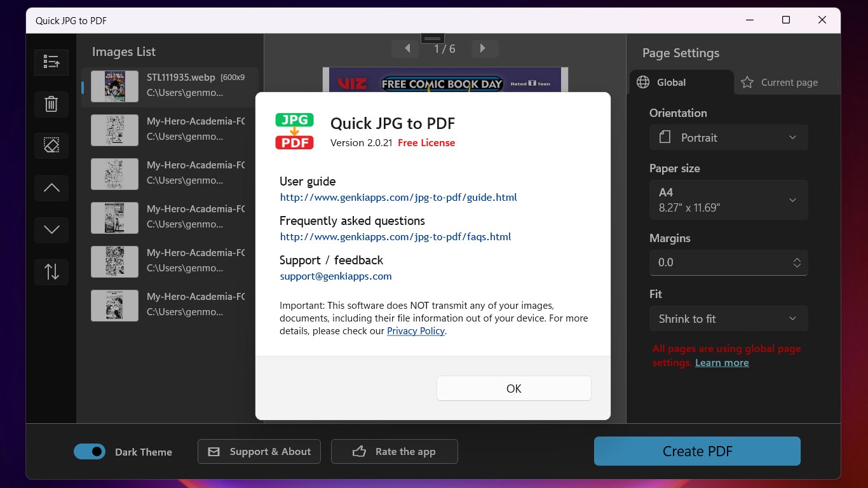Screen dimensions: 868x488
Task: Open the Fit dropdown showing Shrink to fit
Action: pyautogui.click(x=728, y=318)
